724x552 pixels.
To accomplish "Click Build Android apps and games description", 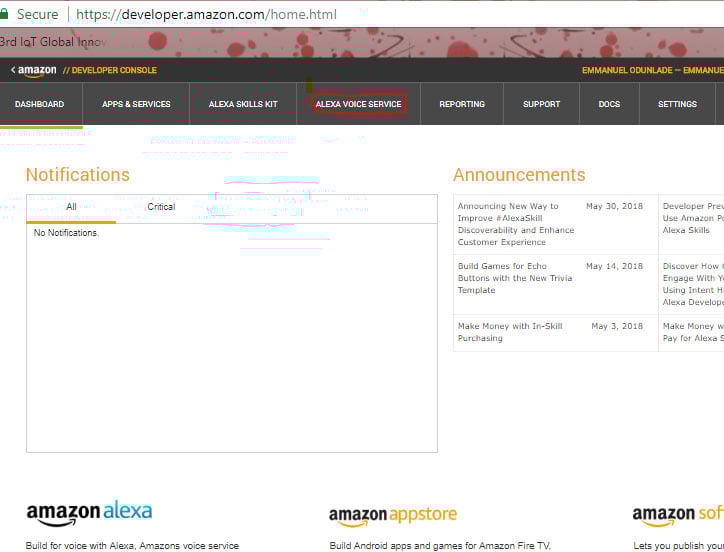I will click(x=440, y=546).
